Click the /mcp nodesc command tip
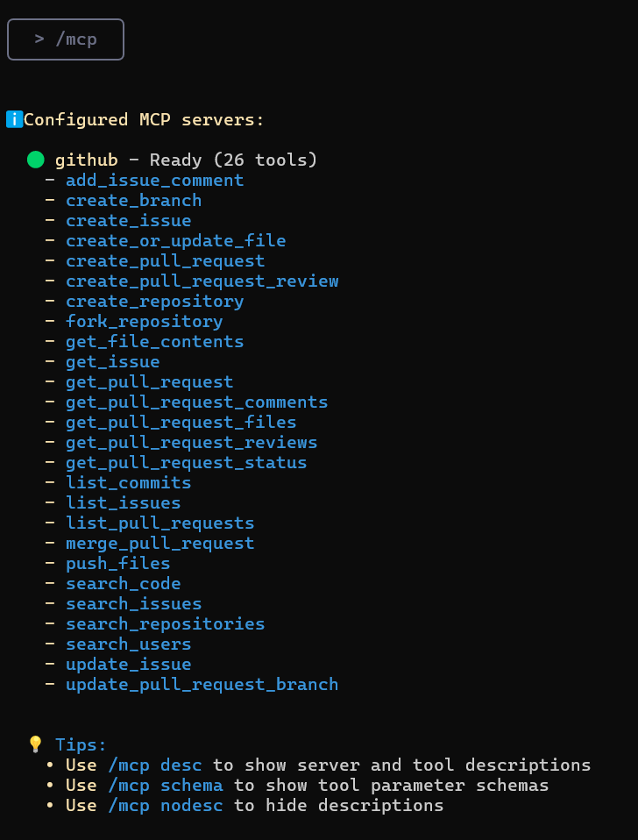Image resolution: width=638 pixels, height=840 pixels. [166, 806]
